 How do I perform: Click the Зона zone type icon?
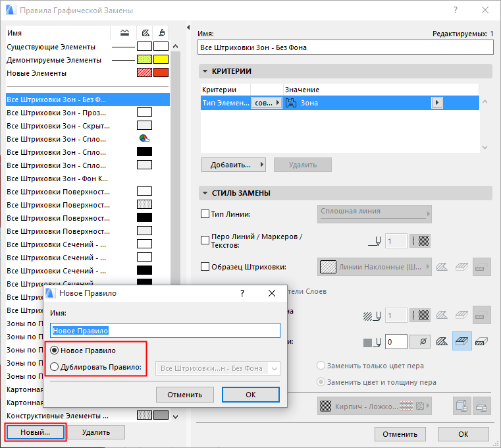click(291, 103)
